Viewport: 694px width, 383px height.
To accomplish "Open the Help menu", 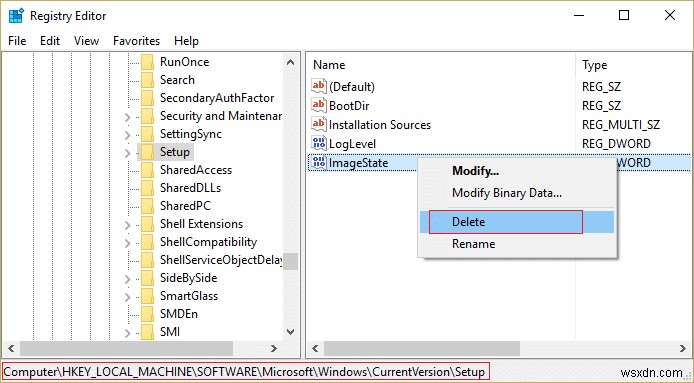I will tap(186, 41).
